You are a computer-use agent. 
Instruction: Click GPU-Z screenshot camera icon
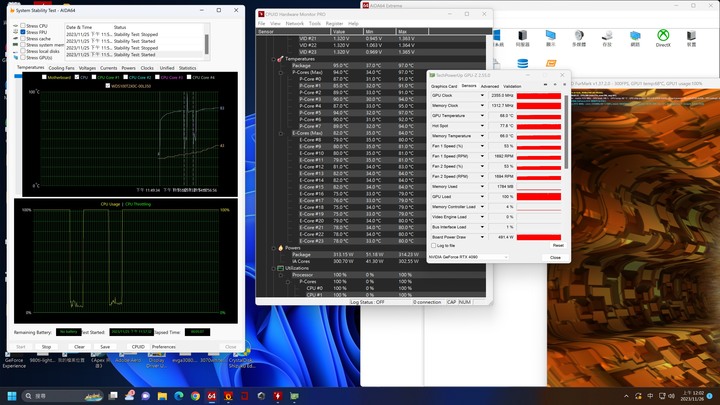click(546, 84)
